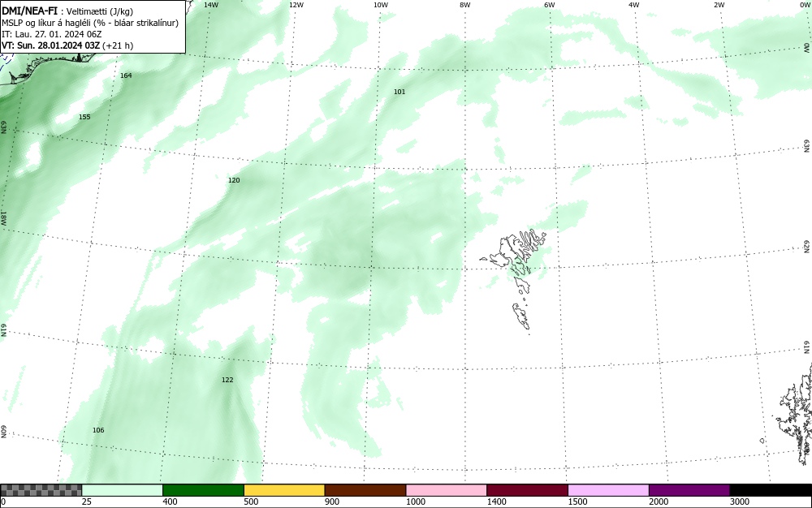Viewport: 812px width, 508px height.
Task: Click the 12W longitude label
Action: [296, 5]
